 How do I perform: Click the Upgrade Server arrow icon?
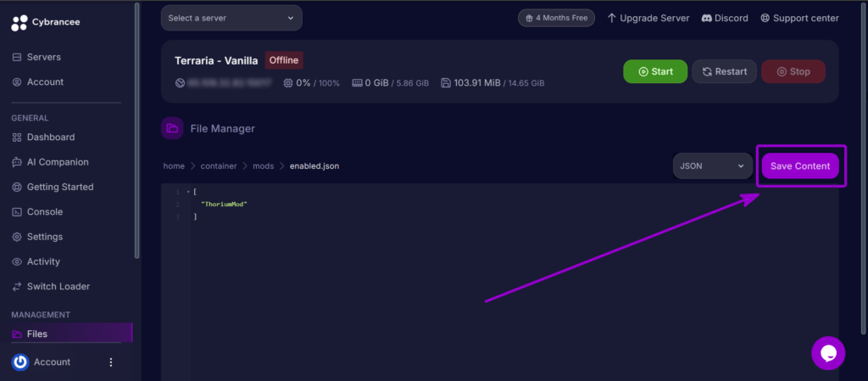pos(612,19)
